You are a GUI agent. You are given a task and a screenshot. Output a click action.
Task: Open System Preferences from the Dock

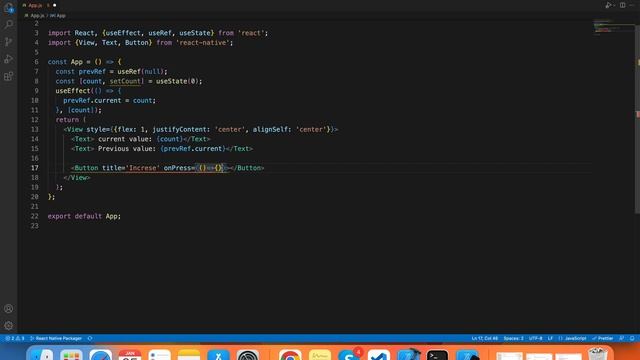point(248,354)
